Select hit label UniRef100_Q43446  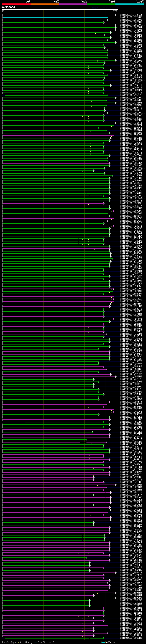(131, 183)
